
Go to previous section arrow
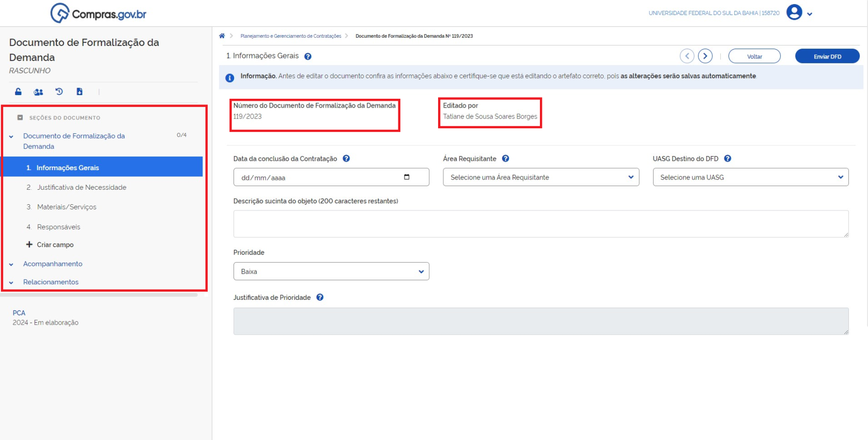pos(687,56)
